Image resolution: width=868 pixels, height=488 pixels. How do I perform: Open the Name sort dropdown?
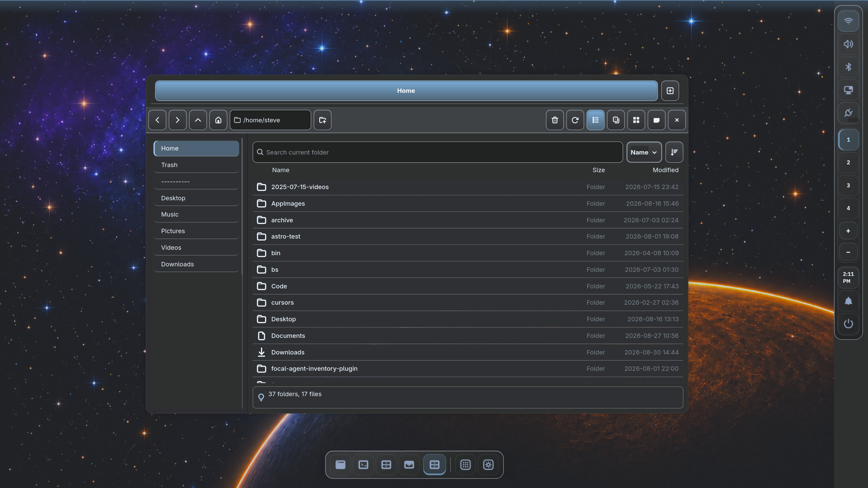[644, 152]
